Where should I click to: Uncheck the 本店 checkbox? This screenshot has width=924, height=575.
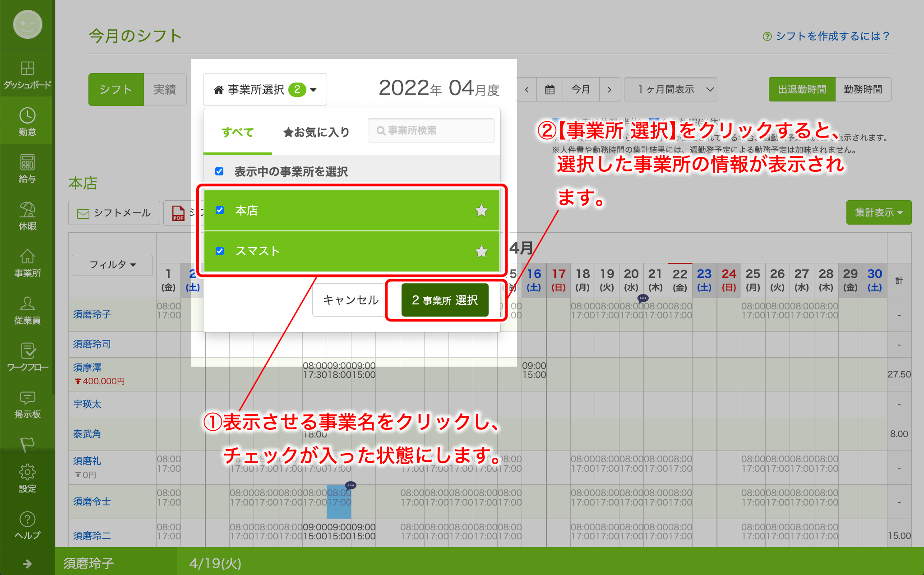(x=220, y=210)
